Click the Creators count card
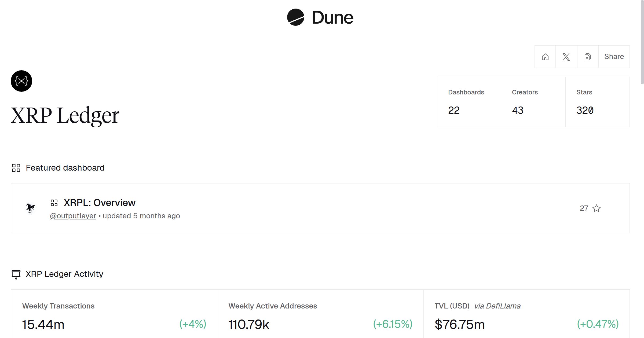644x338 pixels. tap(533, 102)
